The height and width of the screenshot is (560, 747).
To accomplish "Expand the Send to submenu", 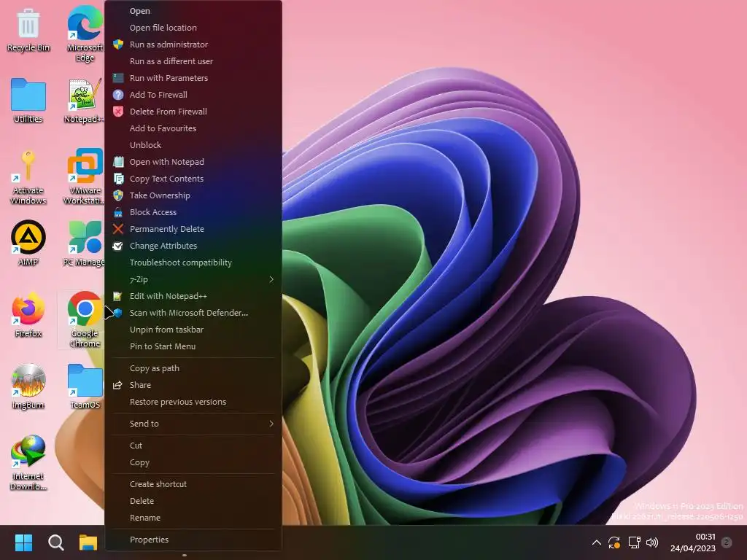I will pos(193,424).
